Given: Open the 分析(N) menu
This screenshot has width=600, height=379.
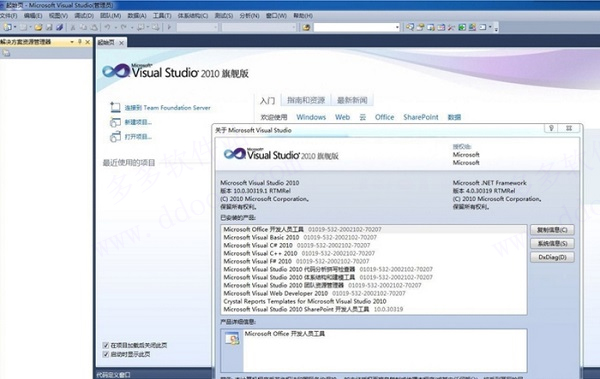Looking at the screenshot, I should tap(249, 16).
